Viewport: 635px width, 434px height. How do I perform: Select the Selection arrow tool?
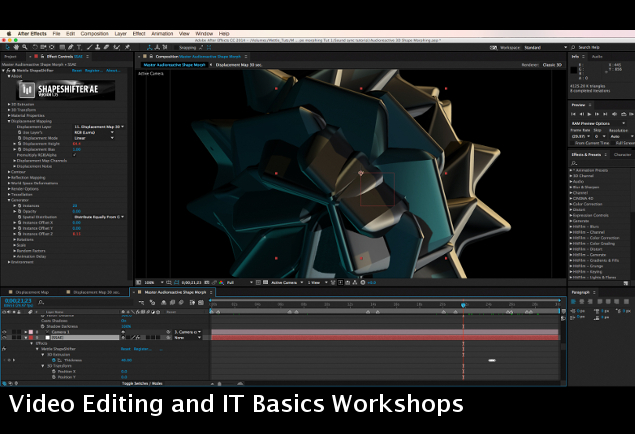coord(8,46)
